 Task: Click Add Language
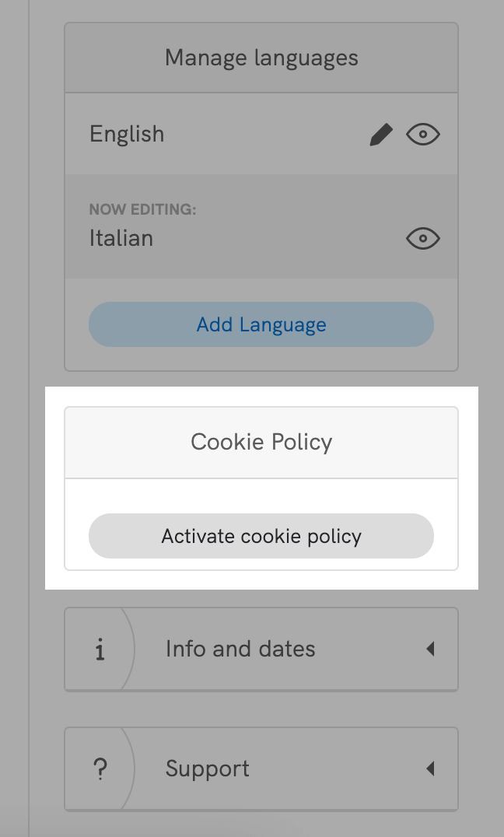coord(261,324)
